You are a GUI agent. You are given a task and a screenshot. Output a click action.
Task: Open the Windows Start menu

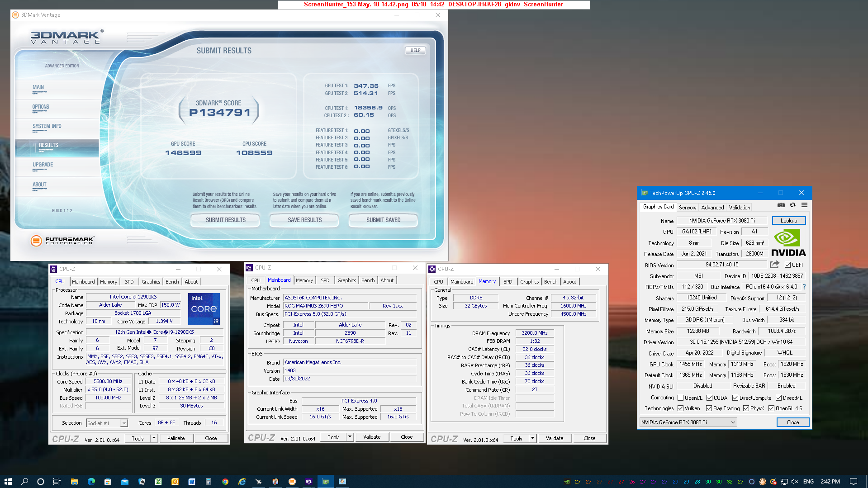(x=8, y=482)
